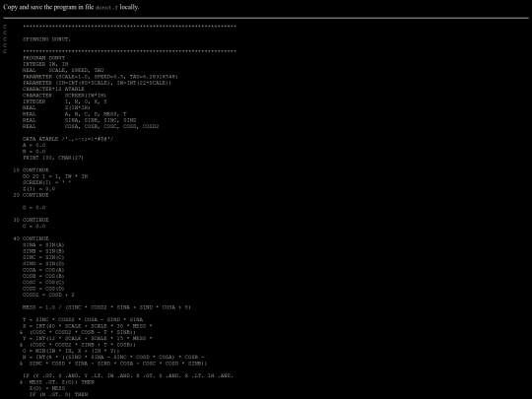Click the 'REAL Z(IW*IH)' declaration
This screenshot has width=532, height=399.
click(x=57, y=107)
